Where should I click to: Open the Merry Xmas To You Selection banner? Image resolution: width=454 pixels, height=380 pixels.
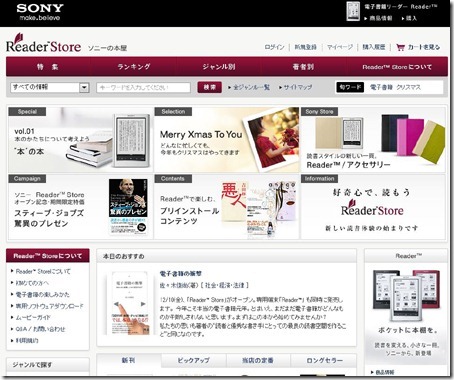[227, 139]
